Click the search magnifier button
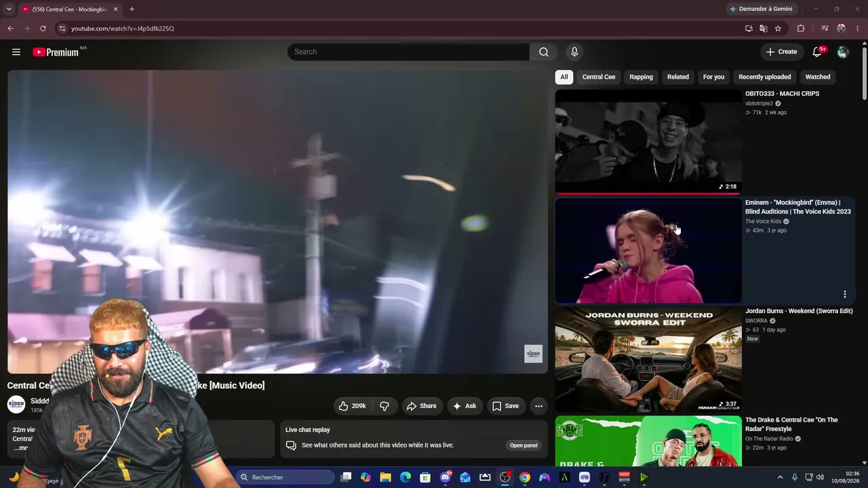Image resolution: width=868 pixels, height=488 pixels. click(x=543, y=52)
